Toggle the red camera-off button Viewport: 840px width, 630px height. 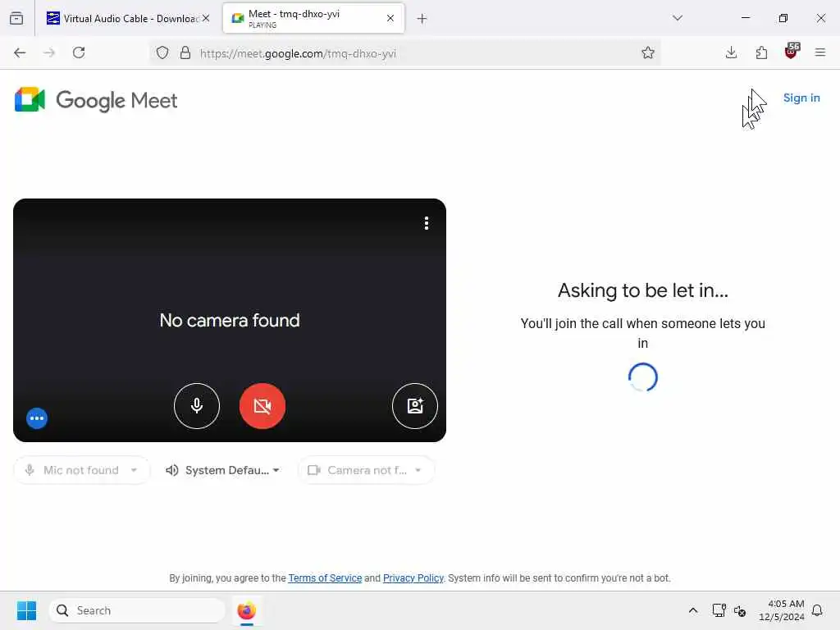(x=262, y=406)
